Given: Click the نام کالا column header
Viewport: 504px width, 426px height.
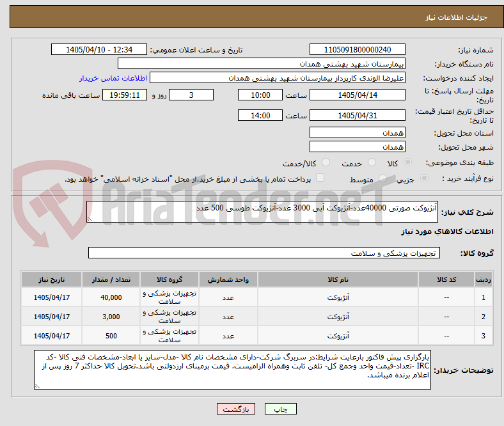Looking at the screenshot, I should tap(338, 280).
